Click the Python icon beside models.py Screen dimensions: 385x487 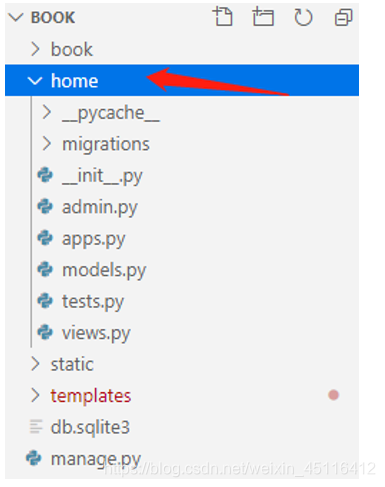click(x=45, y=269)
